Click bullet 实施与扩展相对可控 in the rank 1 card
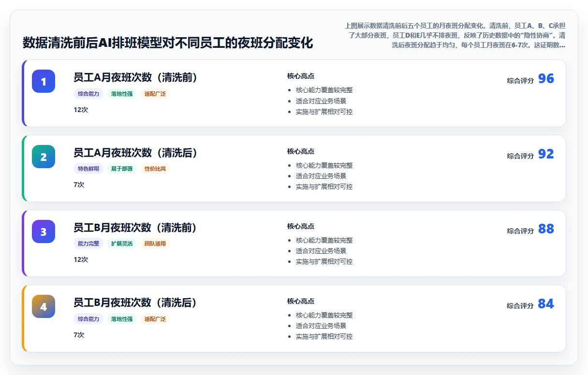This screenshot has width=588, height=375. point(324,112)
